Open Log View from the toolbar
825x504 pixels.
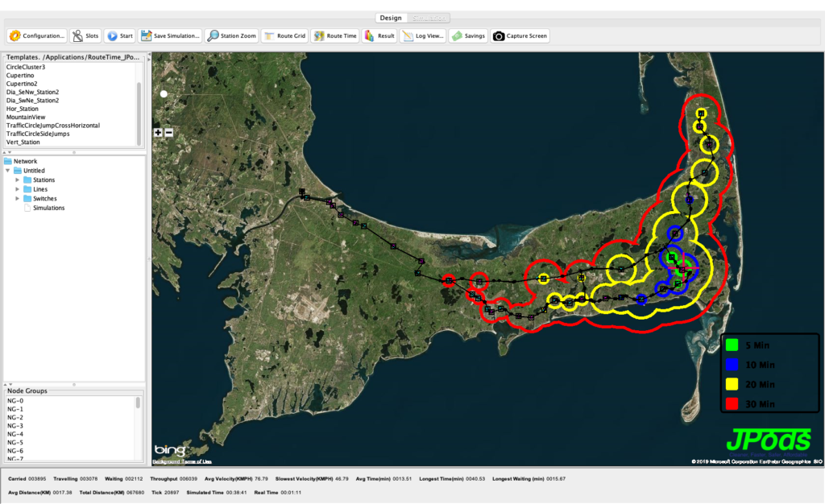[408, 36]
